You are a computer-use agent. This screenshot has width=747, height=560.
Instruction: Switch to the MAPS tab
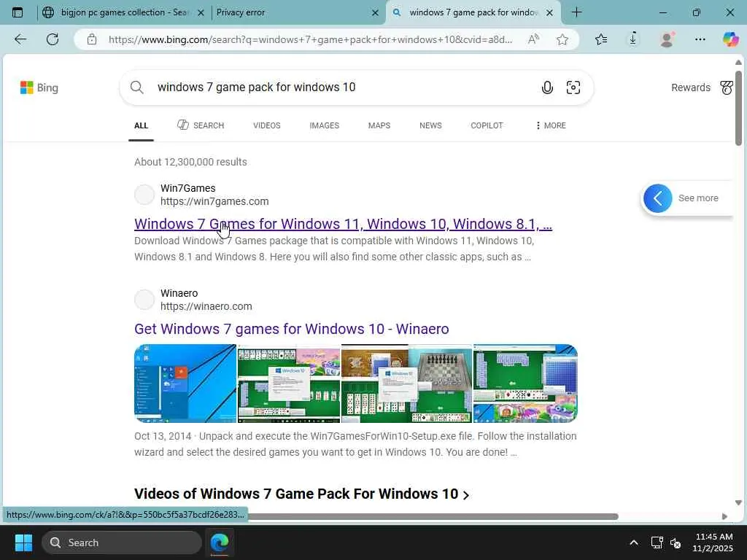379,125
